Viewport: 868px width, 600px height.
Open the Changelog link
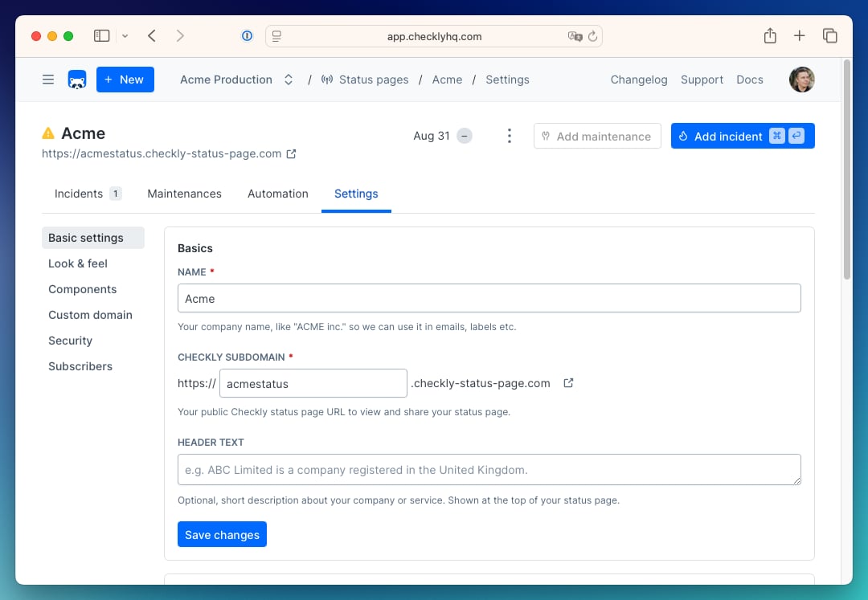coord(639,80)
